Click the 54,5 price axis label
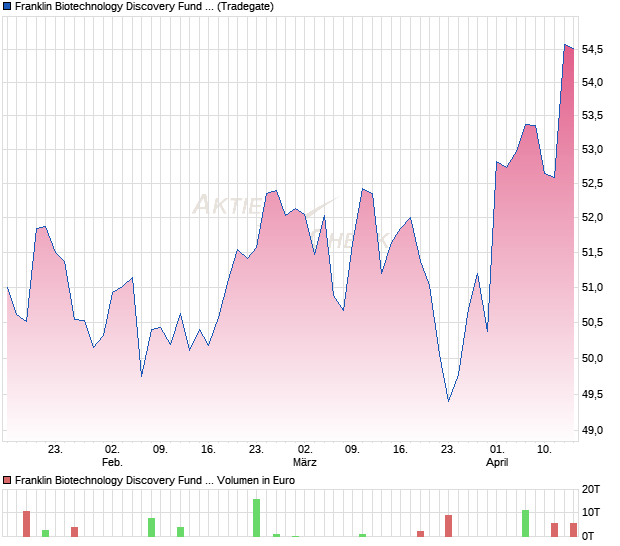This screenshot has height=546, width=620. point(592,49)
